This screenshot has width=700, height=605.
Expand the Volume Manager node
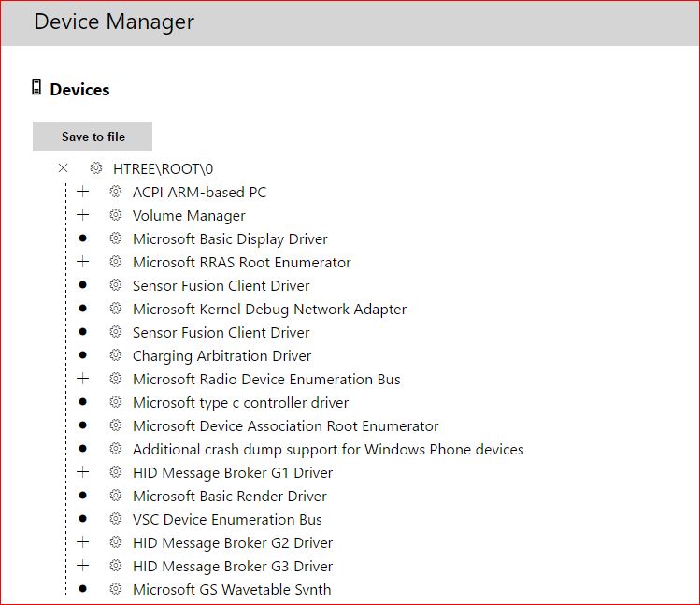tap(83, 215)
